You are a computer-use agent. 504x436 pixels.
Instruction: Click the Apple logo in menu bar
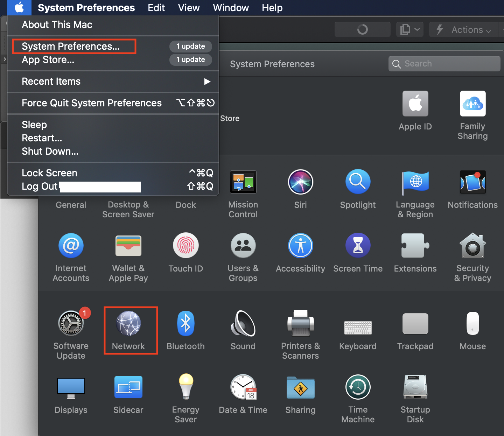click(19, 7)
